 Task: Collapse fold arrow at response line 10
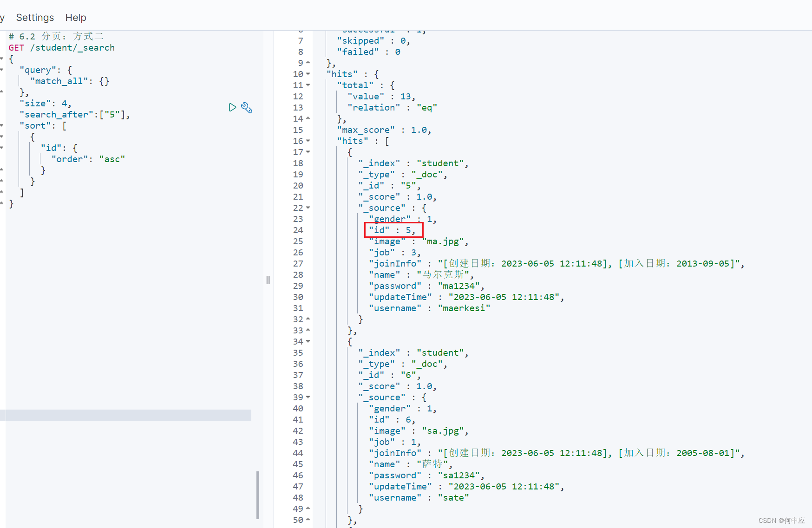pos(308,74)
